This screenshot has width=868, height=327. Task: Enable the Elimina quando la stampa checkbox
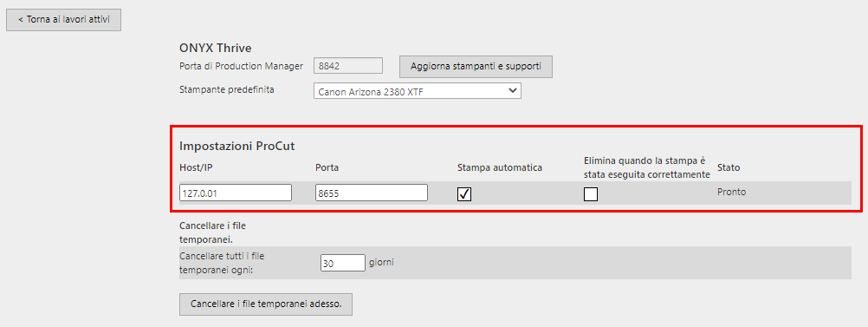click(591, 194)
